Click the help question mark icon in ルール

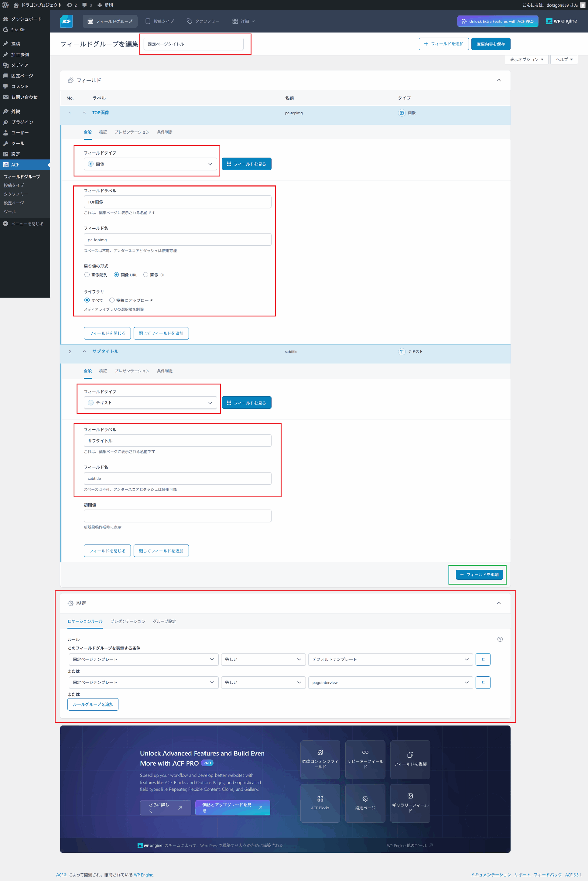click(x=500, y=639)
